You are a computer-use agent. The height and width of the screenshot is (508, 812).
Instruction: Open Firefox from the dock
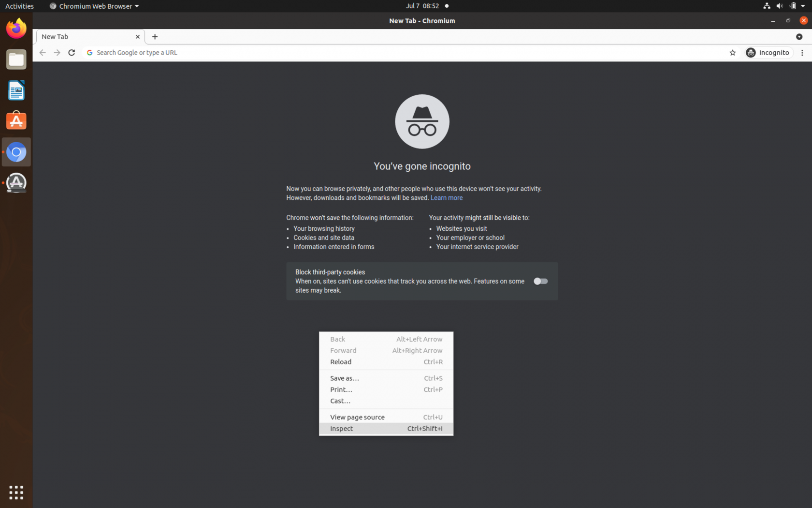[16, 29]
